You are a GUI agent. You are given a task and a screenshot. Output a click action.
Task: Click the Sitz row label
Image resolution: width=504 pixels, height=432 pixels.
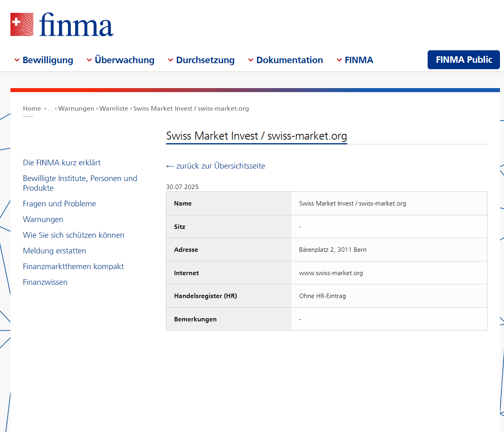pos(180,227)
